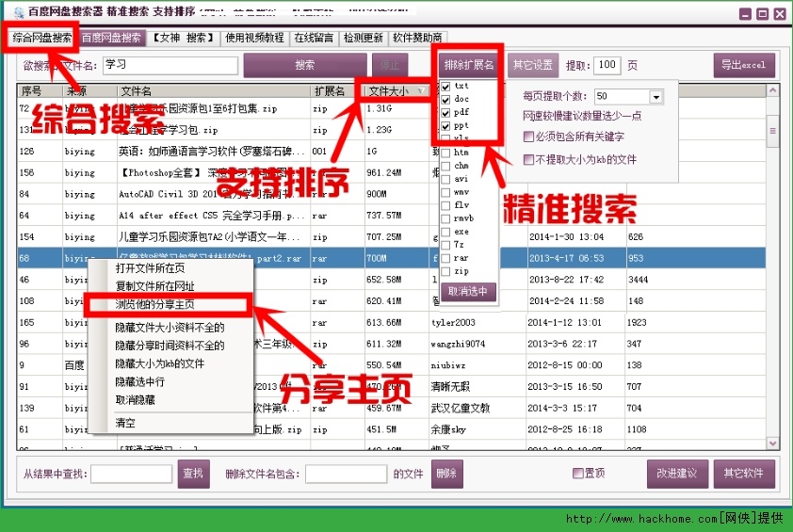Open the 百度网盘搜索 tab
Image resolution: width=793 pixels, height=532 pixels.
[111, 38]
